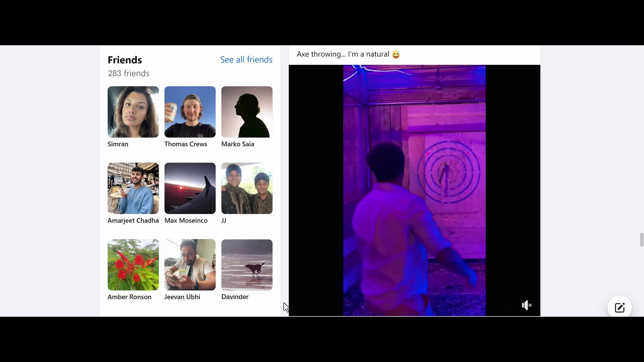Click the Amber Ronson name link
Screen dimensions: 644x362
pos(129,297)
